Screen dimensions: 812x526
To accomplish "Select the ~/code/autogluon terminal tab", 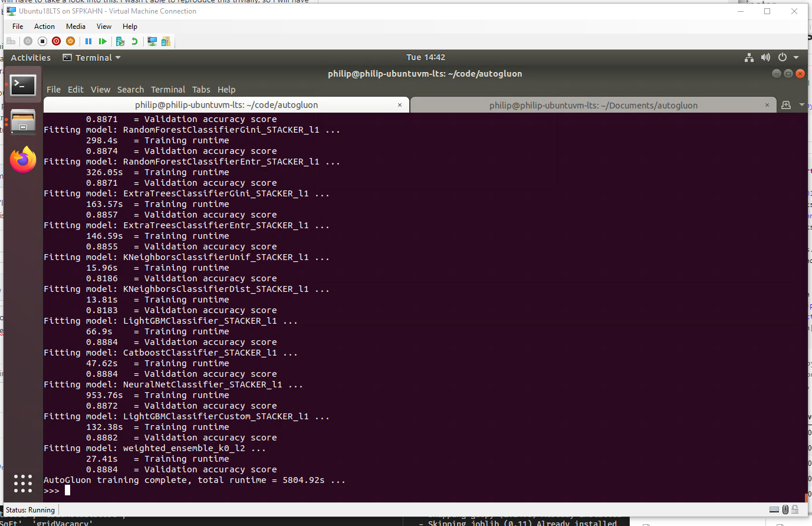I will pos(226,105).
